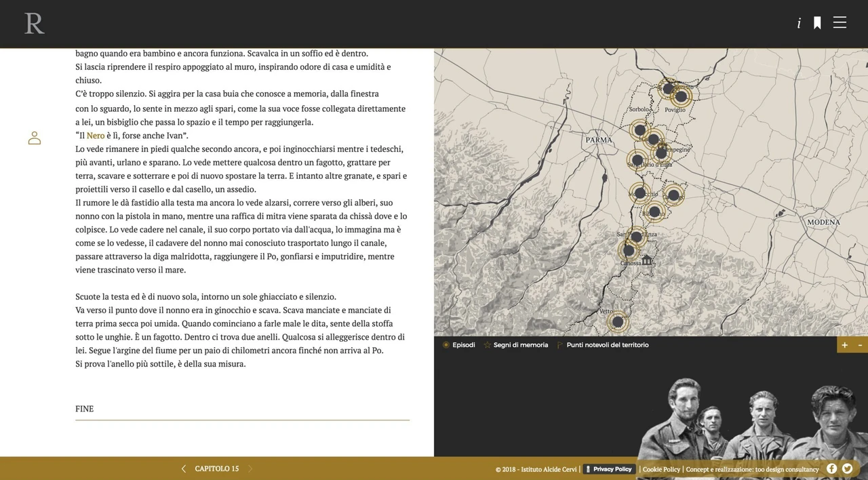Click the bookmark icon in the header
Viewport: 868px width, 480px height.
(817, 23)
